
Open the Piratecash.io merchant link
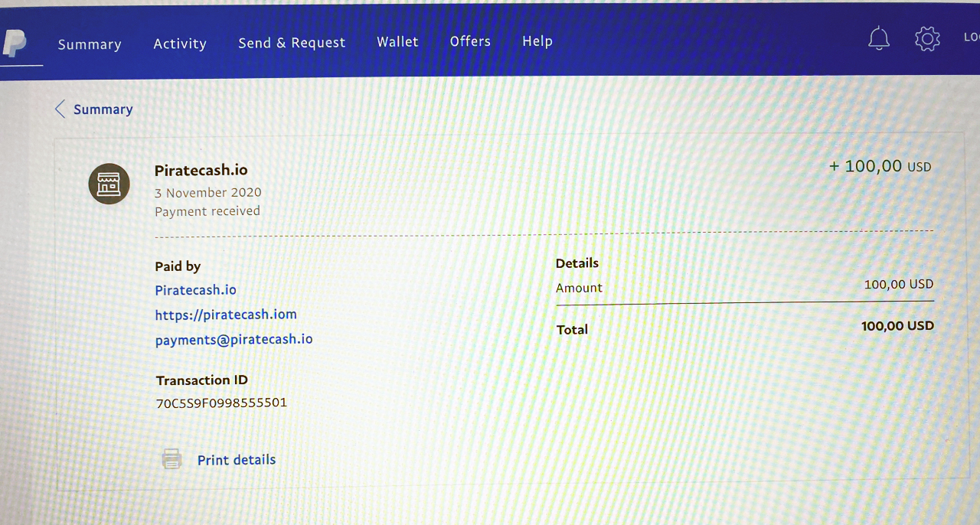[x=195, y=290]
